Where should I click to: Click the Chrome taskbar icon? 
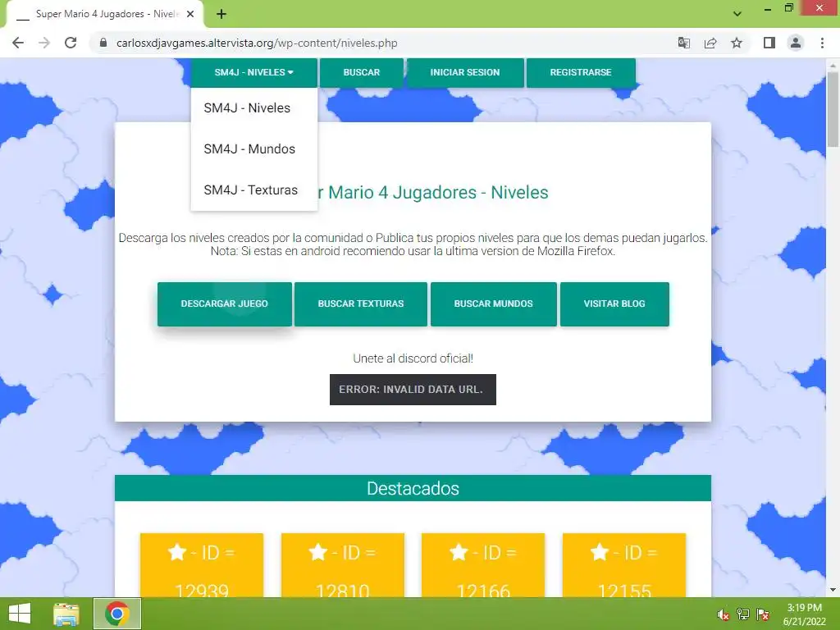click(x=117, y=614)
